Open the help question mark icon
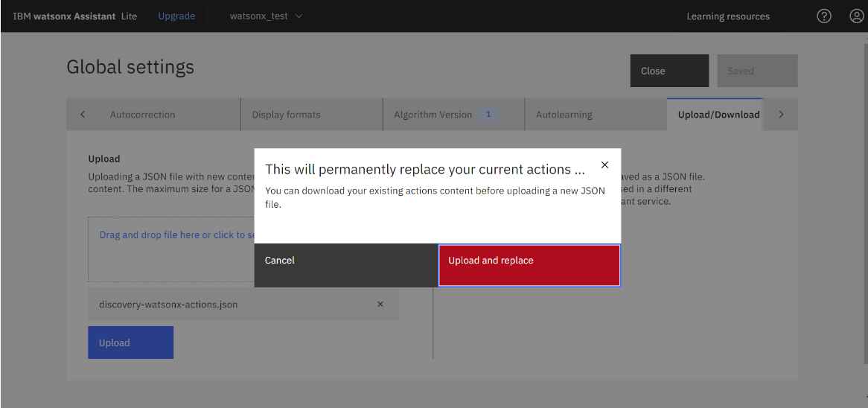Screen dimensions: 868x408 point(824,16)
